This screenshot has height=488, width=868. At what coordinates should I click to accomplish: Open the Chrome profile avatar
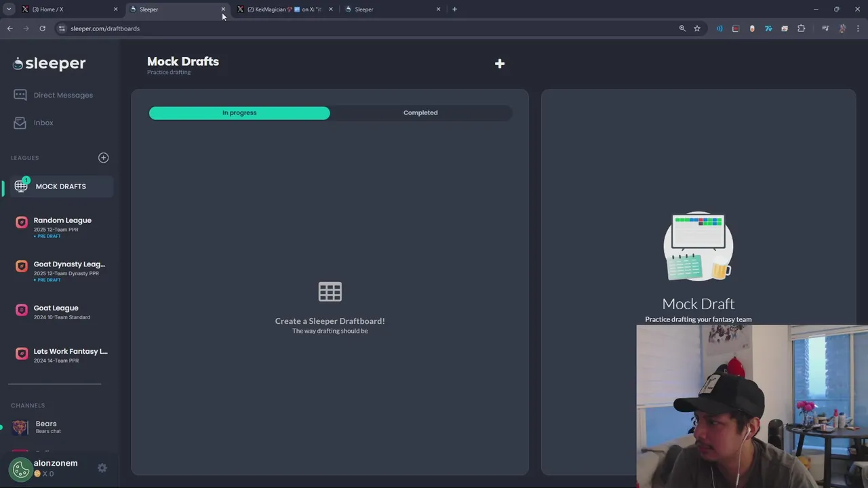[842, 28]
